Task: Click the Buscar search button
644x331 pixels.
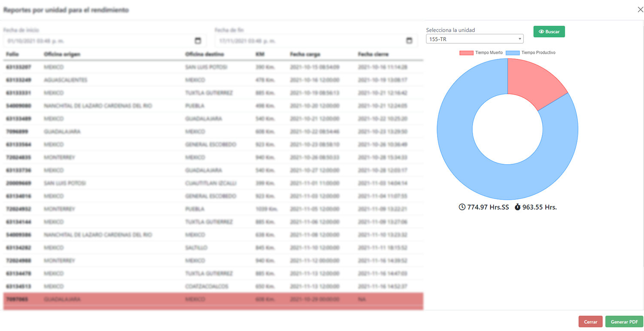Action: (549, 32)
